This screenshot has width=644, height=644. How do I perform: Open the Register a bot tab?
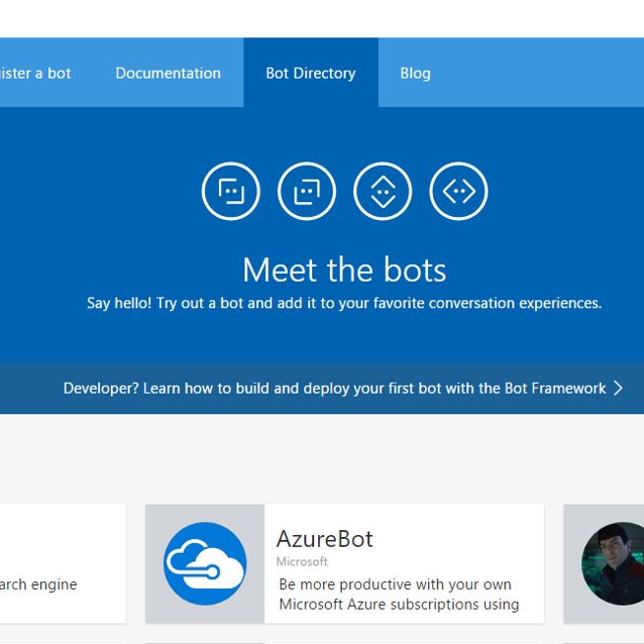tap(35, 73)
